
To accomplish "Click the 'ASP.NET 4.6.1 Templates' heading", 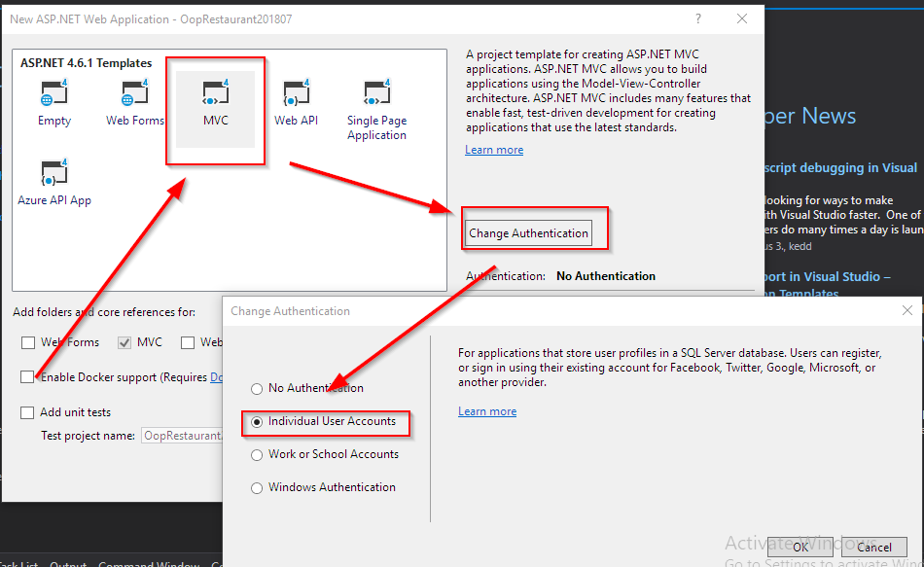I will [x=86, y=63].
